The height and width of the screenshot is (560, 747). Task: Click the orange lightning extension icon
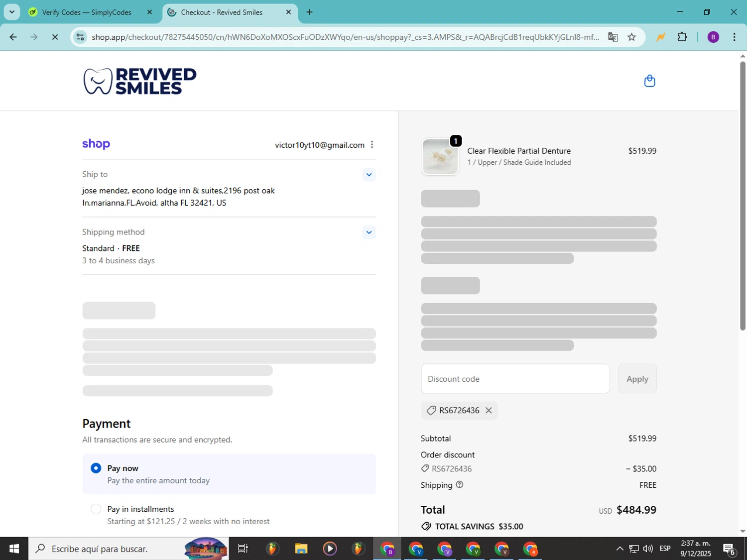pos(660,37)
